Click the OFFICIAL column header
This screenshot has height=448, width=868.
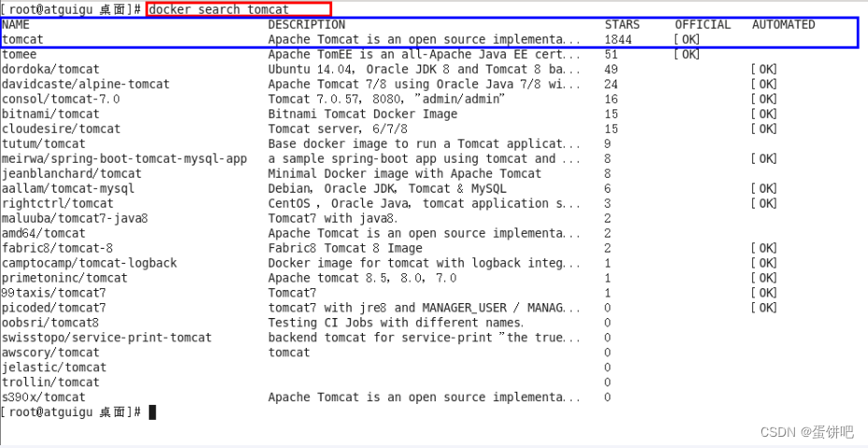(702, 25)
